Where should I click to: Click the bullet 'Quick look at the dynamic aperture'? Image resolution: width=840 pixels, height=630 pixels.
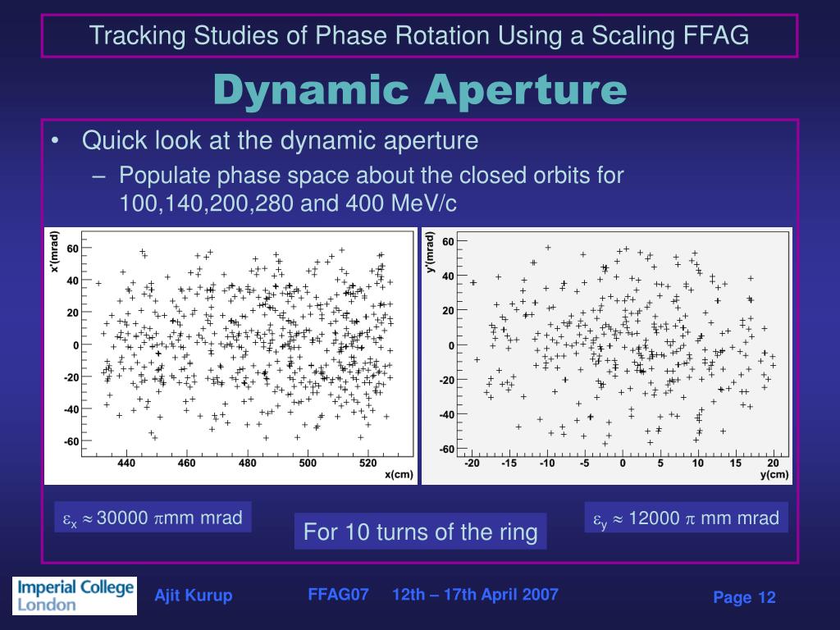(280, 140)
